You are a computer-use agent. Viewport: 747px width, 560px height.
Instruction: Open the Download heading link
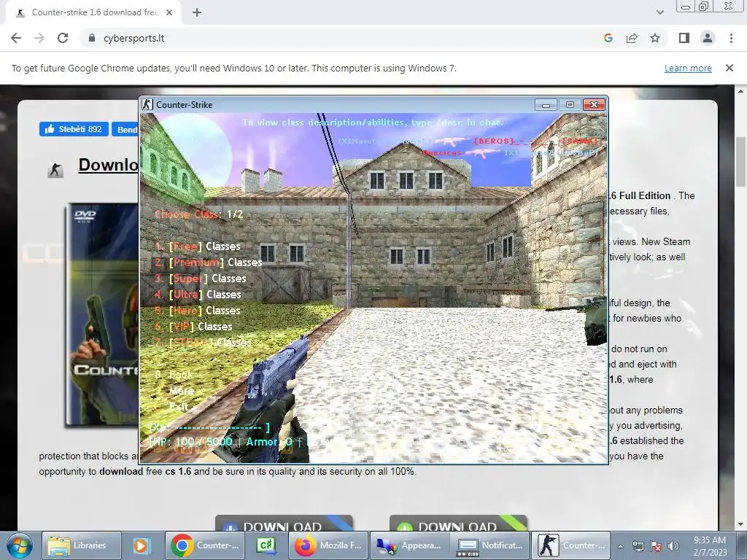[108, 165]
